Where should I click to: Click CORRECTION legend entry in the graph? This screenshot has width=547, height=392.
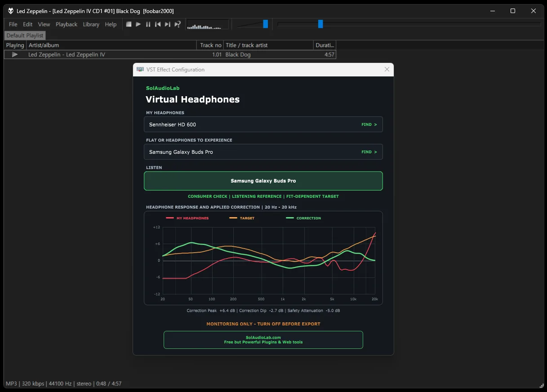click(x=303, y=218)
